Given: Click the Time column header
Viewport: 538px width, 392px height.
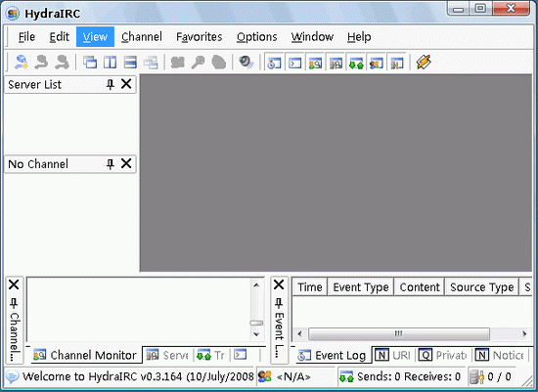Looking at the screenshot, I should click(310, 286).
